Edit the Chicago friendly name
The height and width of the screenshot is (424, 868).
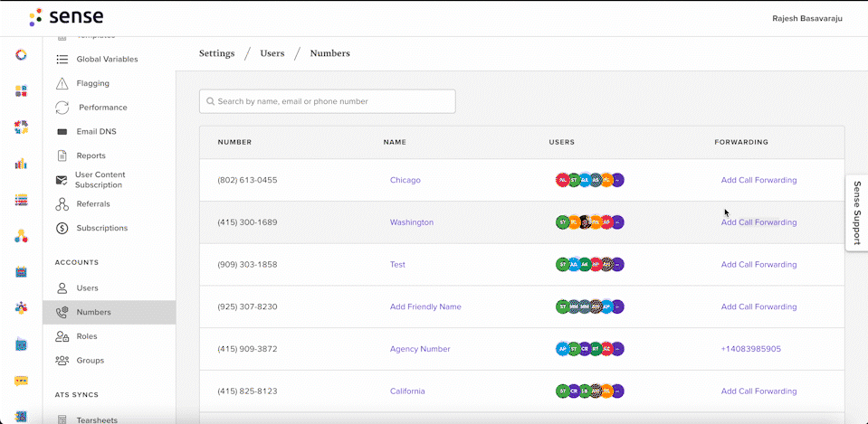tap(405, 180)
